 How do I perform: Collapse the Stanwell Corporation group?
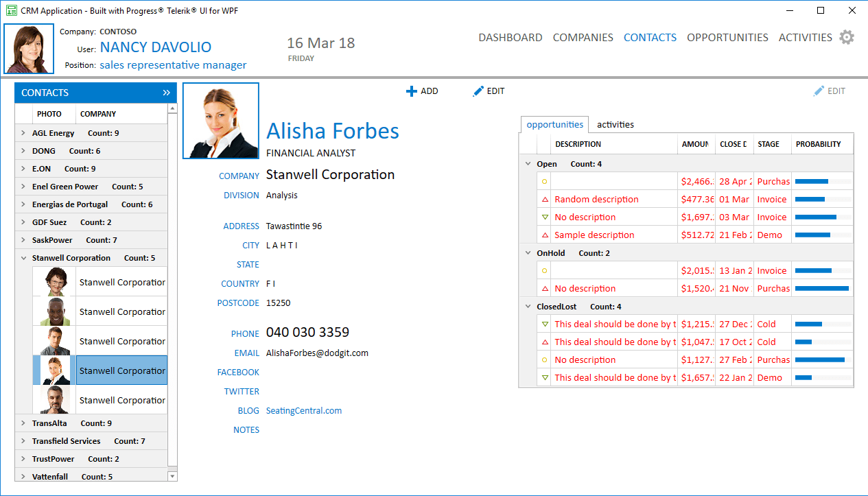23,258
